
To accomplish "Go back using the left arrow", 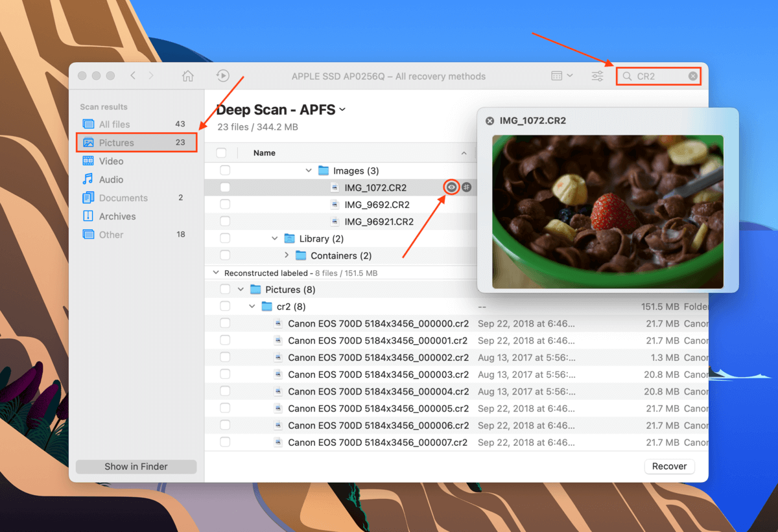I will coord(133,76).
